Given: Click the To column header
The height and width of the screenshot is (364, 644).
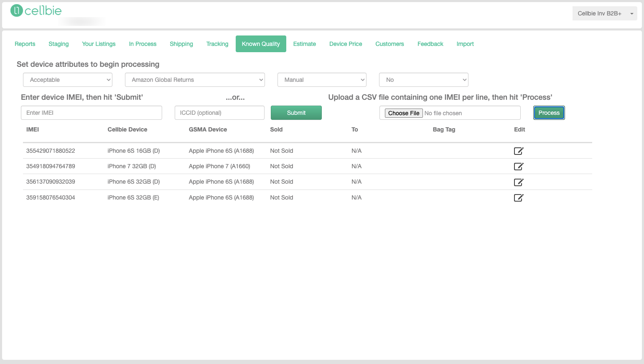Looking at the screenshot, I should click(355, 129).
